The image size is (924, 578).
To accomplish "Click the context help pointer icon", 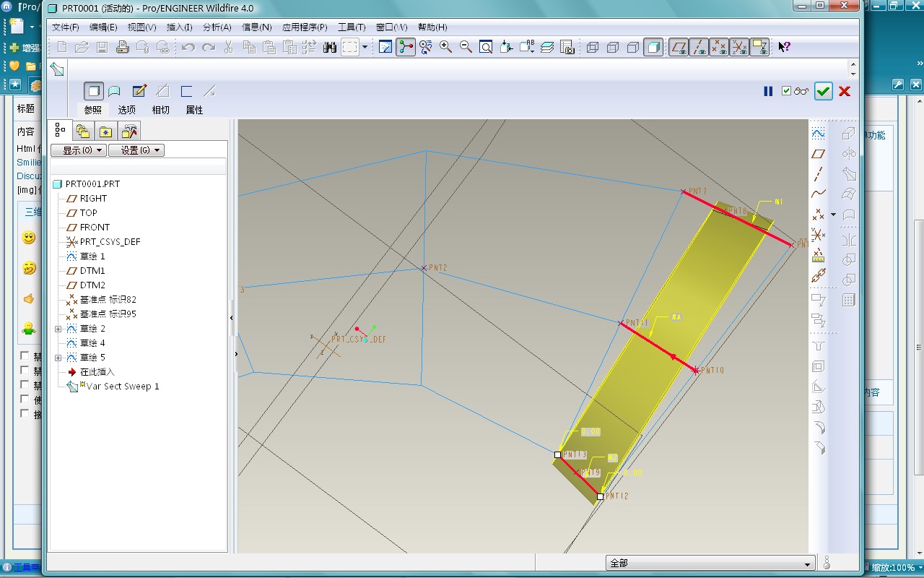I will pyautogui.click(x=785, y=48).
